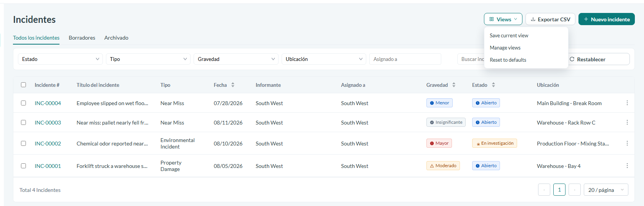Switch to the Borradores tab

tap(82, 38)
